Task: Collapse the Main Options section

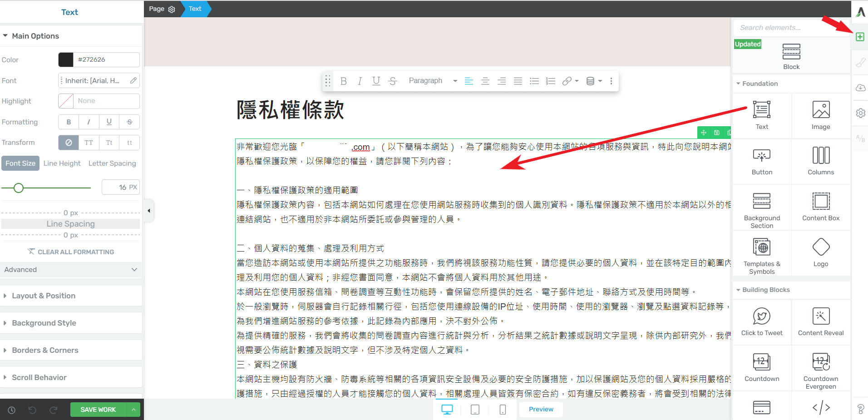Action: click(x=71, y=36)
